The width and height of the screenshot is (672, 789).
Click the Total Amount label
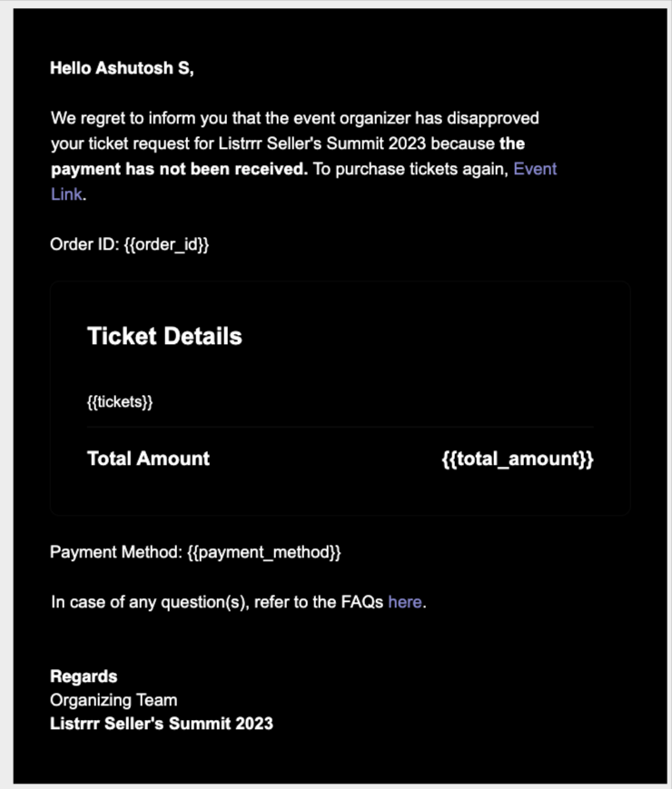(x=148, y=459)
